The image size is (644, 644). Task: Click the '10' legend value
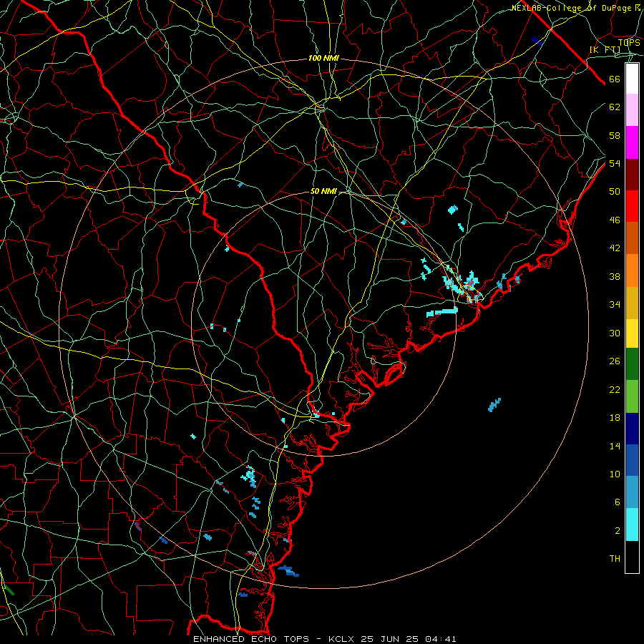[x=615, y=474]
